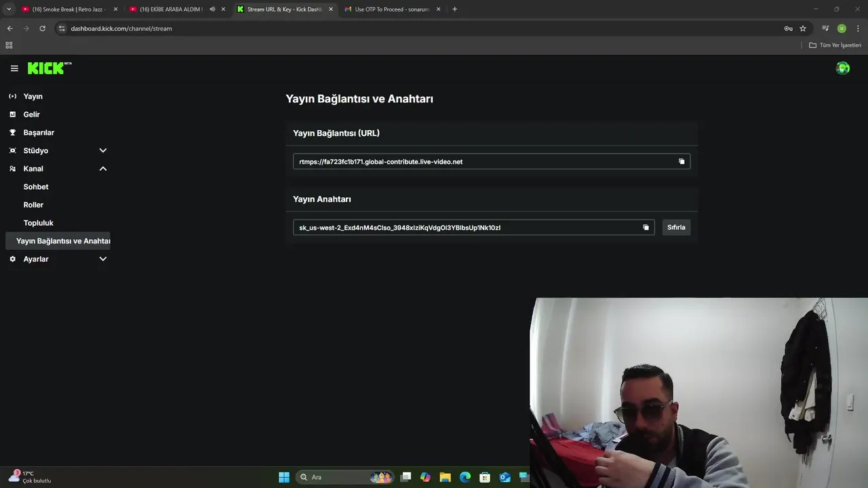Bookmark this page with the star icon
This screenshot has height=488, width=868.
pyautogui.click(x=803, y=28)
